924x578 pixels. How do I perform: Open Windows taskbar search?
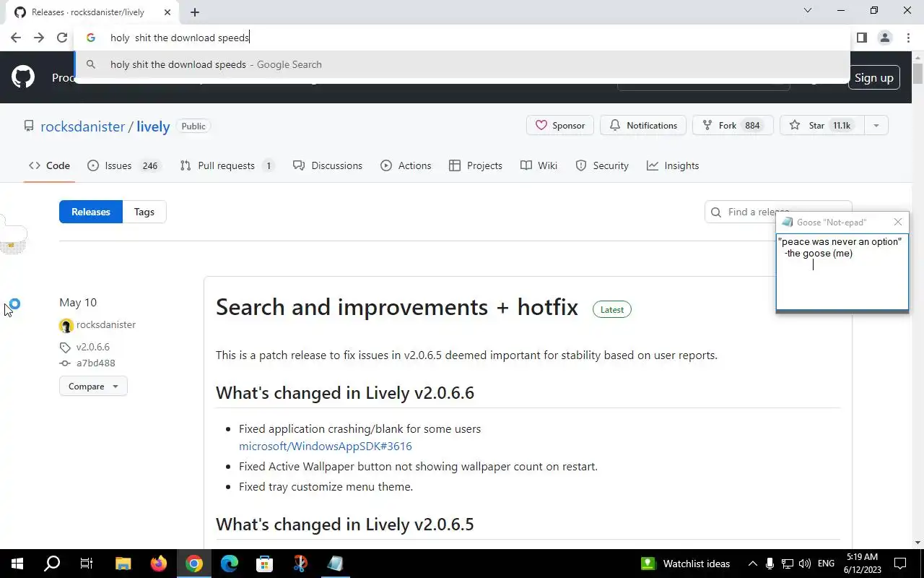(52, 564)
